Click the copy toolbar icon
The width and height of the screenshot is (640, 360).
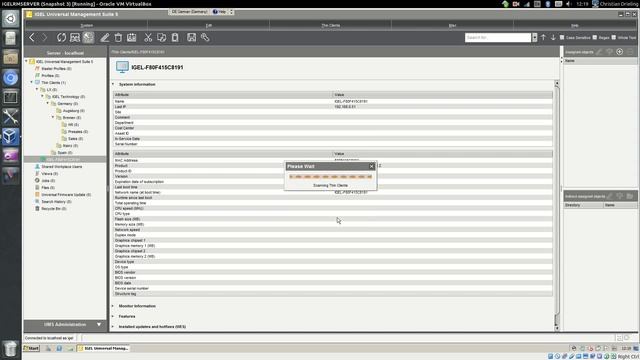pyautogui.click(x=162, y=38)
